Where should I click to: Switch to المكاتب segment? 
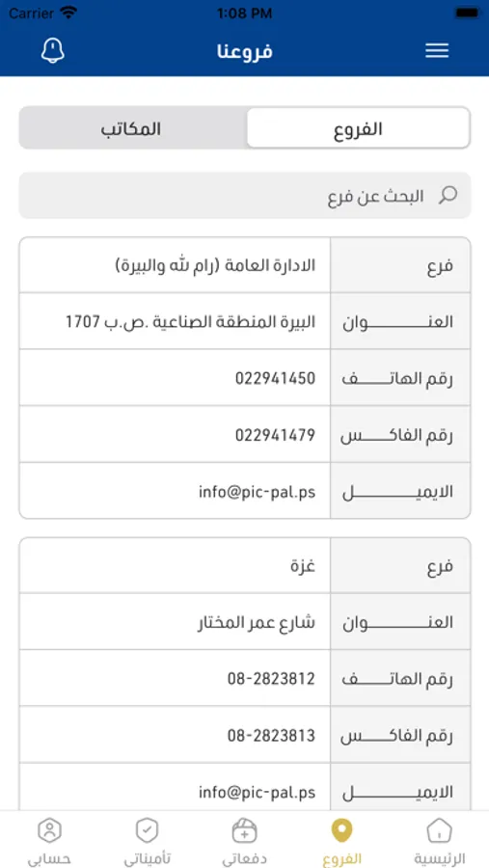(x=132, y=129)
